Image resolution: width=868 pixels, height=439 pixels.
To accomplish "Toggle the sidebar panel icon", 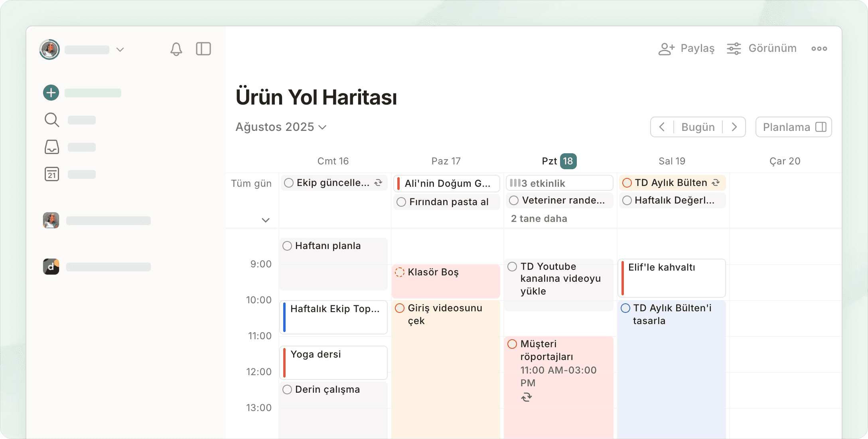I will 203,49.
